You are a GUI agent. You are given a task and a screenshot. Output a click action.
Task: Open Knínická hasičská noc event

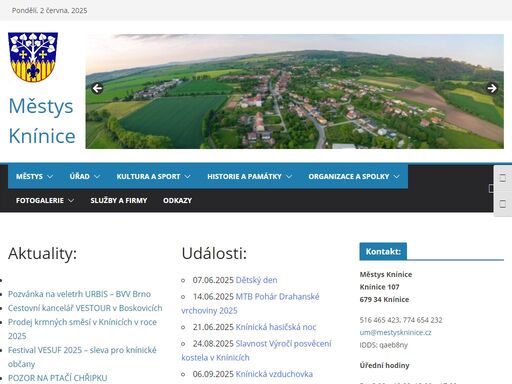(x=276, y=327)
